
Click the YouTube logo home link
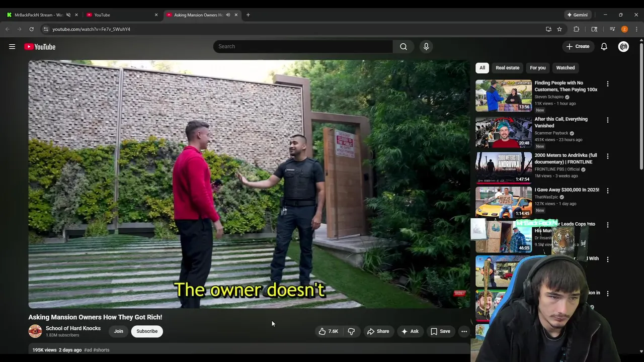(40, 47)
